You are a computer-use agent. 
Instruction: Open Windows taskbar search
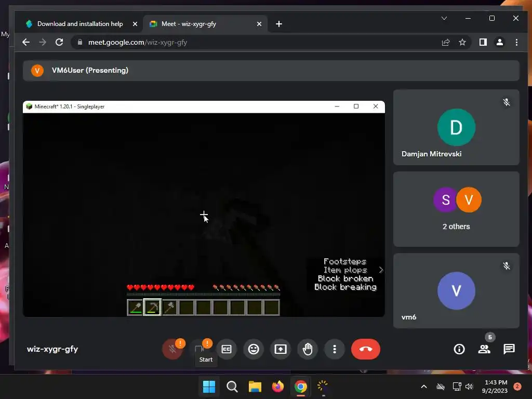pos(232,387)
